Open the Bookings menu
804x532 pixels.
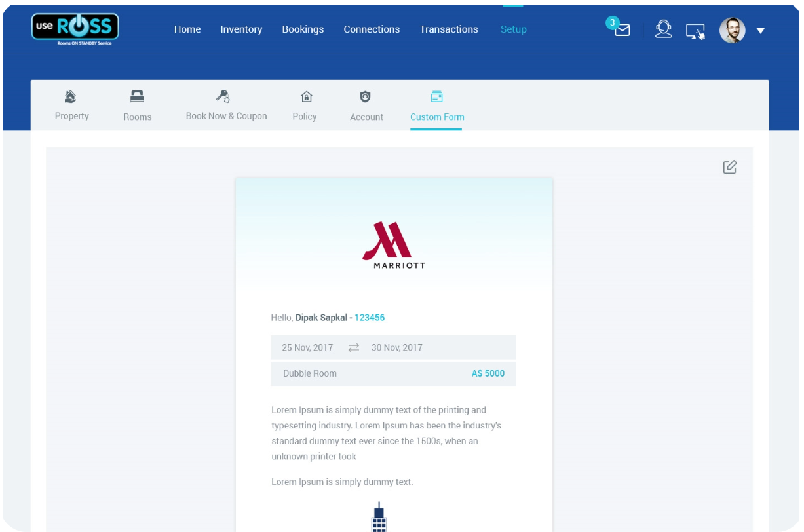pos(303,29)
